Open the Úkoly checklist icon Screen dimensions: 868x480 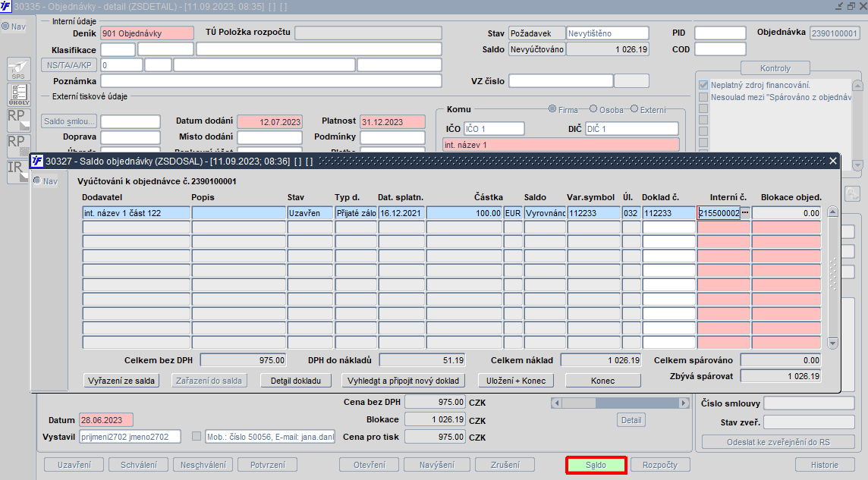(18, 95)
